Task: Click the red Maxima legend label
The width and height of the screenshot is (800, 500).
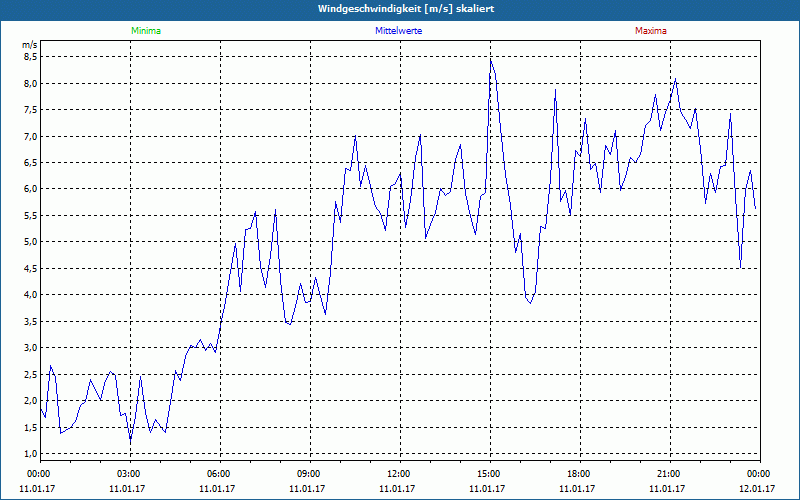Action: click(651, 31)
